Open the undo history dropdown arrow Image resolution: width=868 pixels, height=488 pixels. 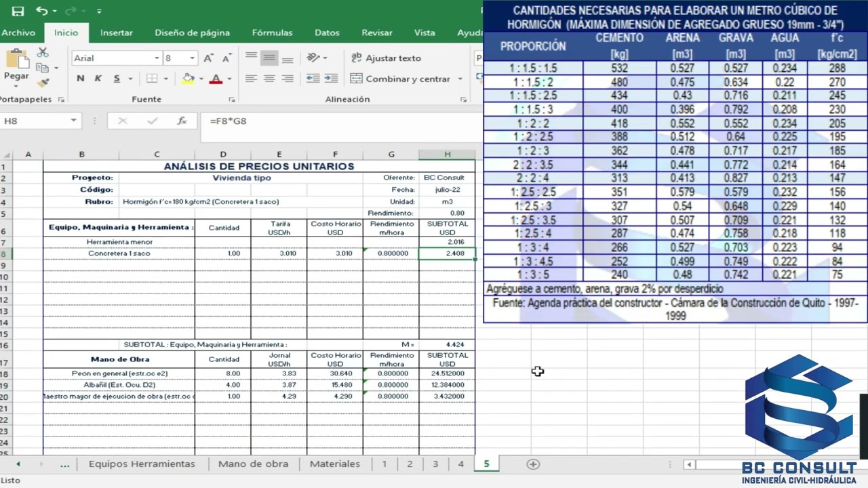(x=55, y=12)
